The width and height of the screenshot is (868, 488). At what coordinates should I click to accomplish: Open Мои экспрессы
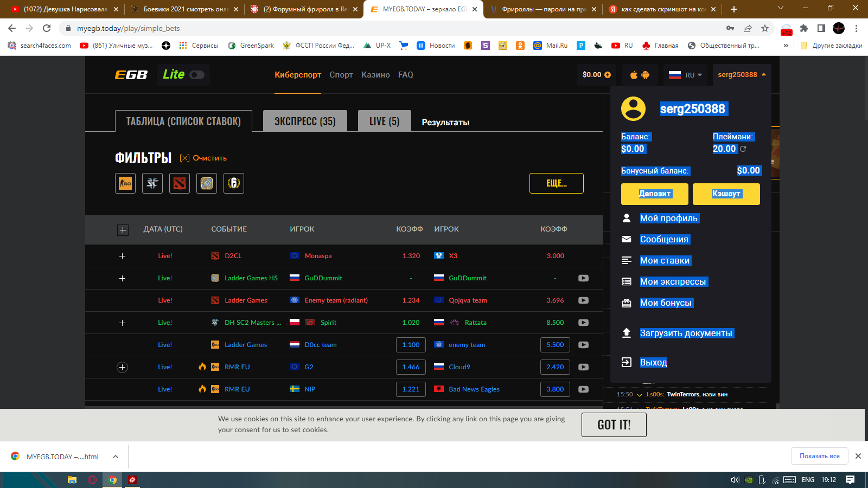673,281
